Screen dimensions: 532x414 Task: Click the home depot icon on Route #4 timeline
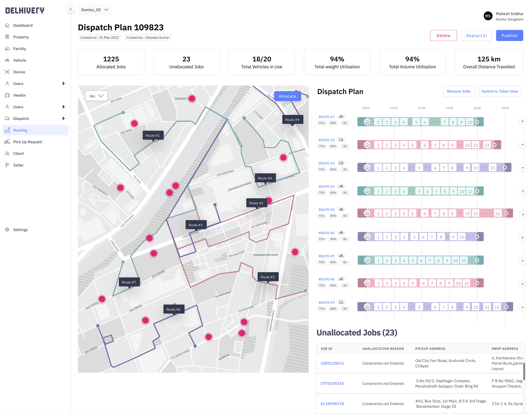367,191
